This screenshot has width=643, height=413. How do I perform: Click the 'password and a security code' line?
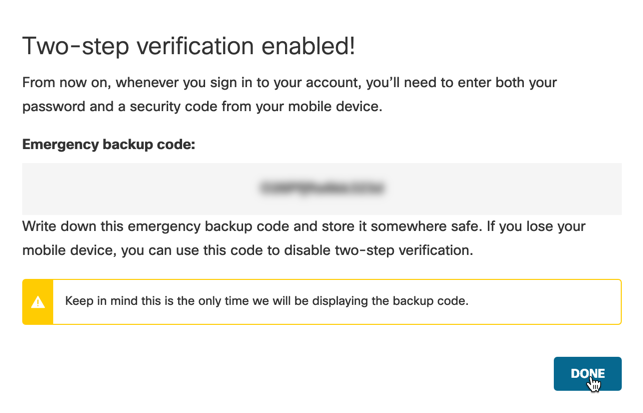pos(202,107)
